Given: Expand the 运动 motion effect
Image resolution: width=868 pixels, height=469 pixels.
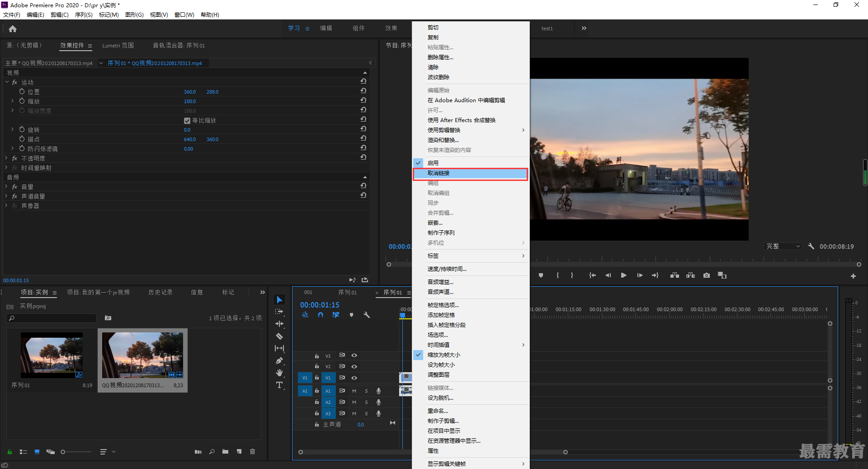Looking at the screenshot, I should click(x=7, y=82).
